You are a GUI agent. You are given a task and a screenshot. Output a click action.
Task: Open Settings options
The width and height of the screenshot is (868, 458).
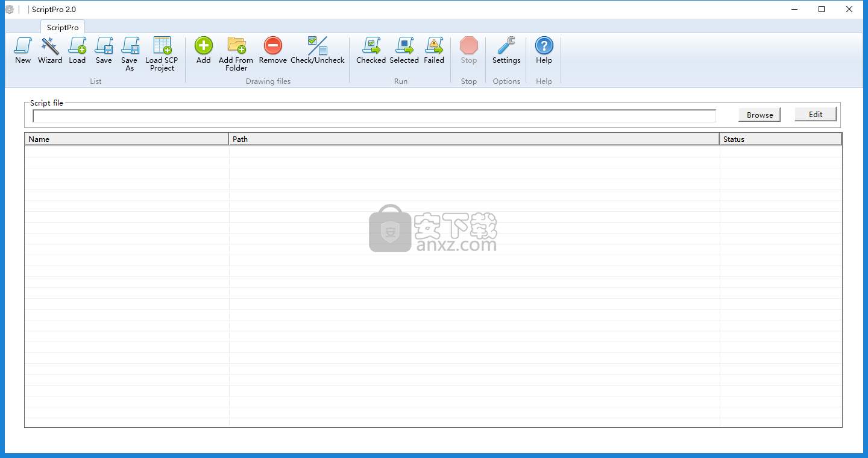[506, 51]
